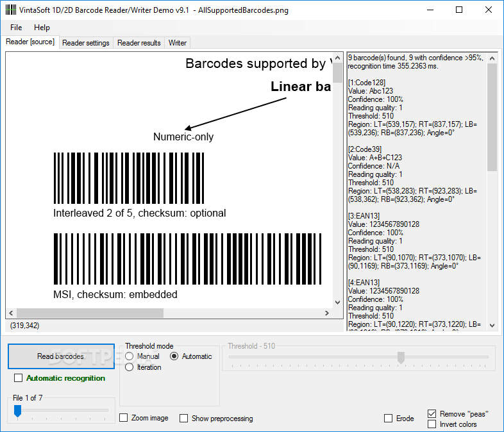Click the image view scroll up arrow

(x=337, y=58)
